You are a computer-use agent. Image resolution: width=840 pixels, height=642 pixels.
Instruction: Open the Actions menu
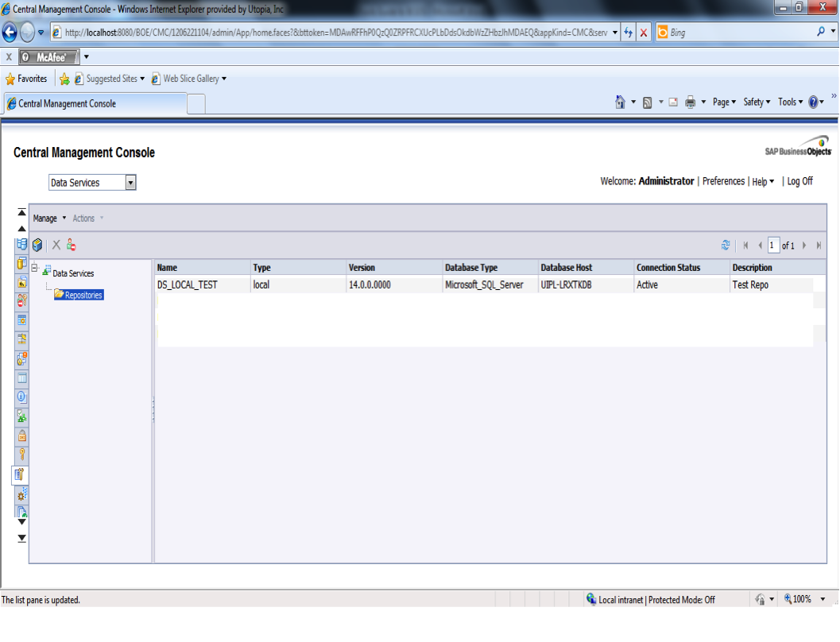tap(88, 219)
